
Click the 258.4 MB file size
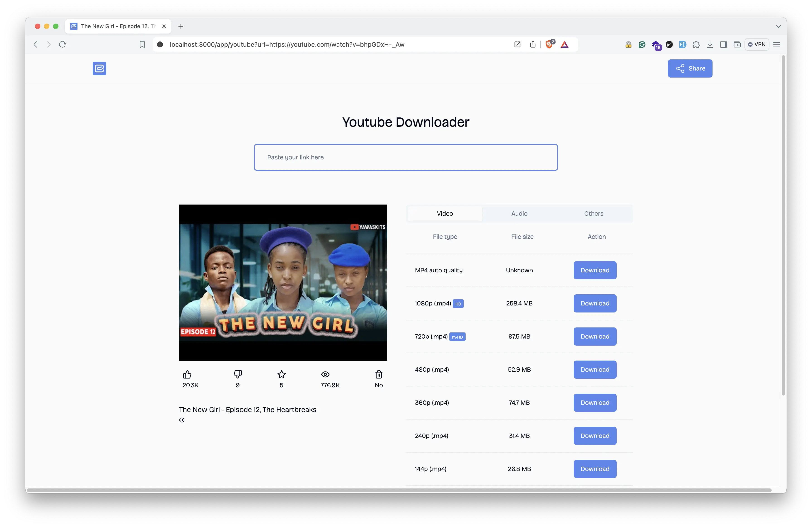click(x=519, y=303)
